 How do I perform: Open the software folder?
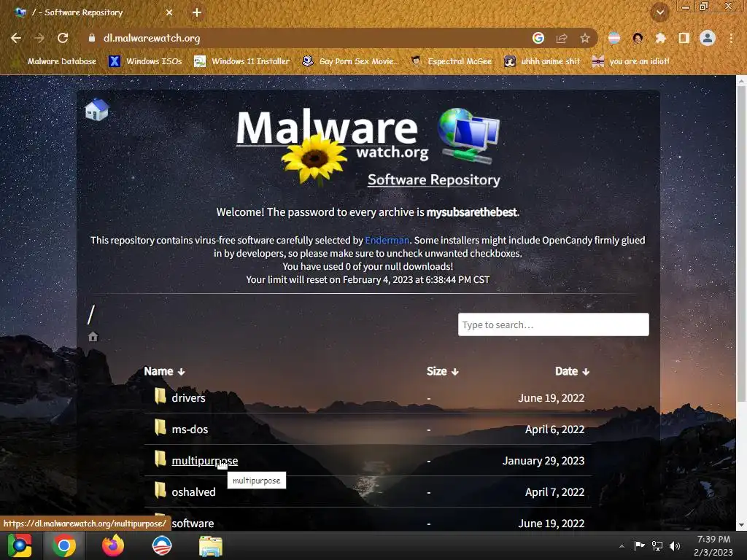[x=193, y=524]
